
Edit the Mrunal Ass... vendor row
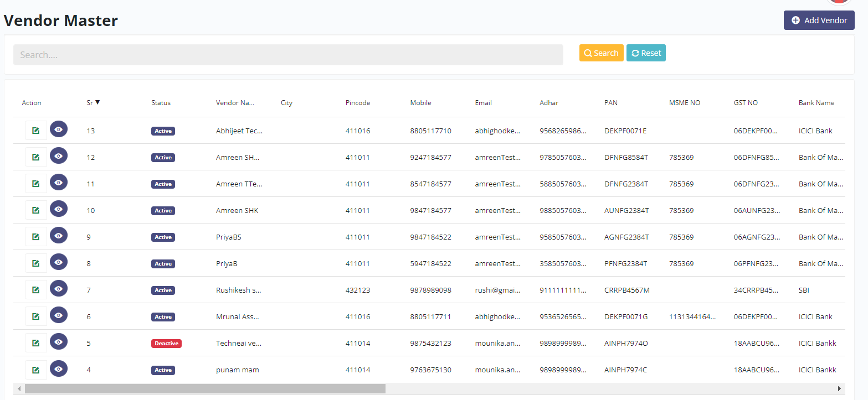(36, 316)
